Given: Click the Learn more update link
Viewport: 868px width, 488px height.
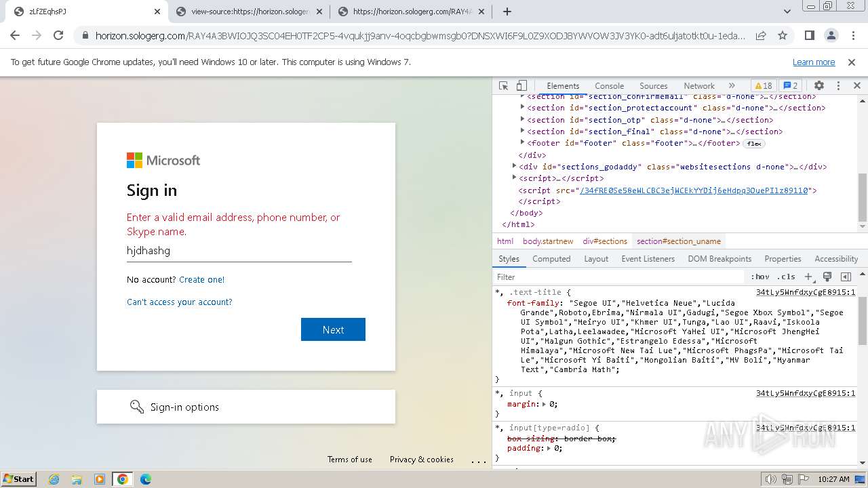Looking at the screenshot, I should tap(814, 62).
